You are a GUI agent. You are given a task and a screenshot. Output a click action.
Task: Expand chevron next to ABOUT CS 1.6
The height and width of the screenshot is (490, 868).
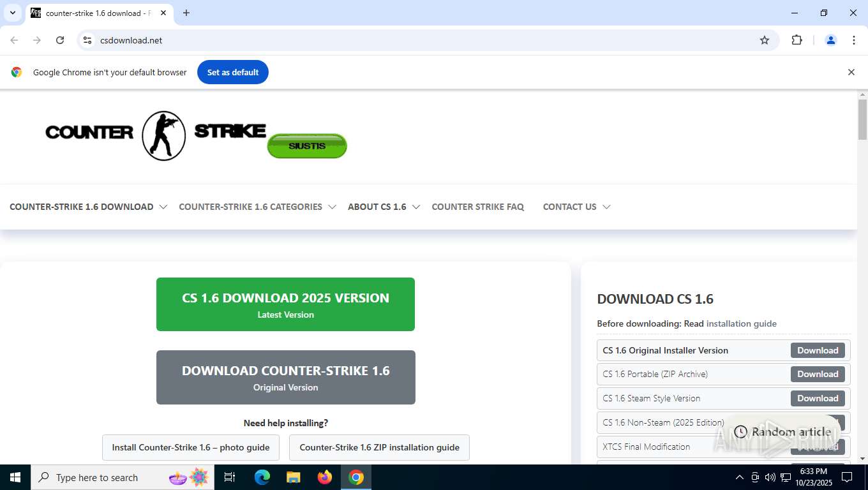click(416, 207)
